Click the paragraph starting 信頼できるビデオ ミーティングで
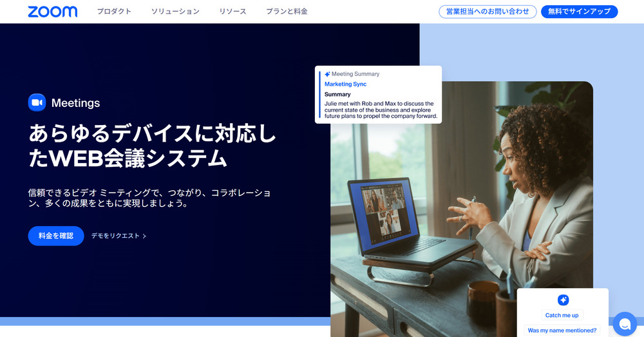The height and width of the screenshot is (337, 644). (x=149, y=198)
